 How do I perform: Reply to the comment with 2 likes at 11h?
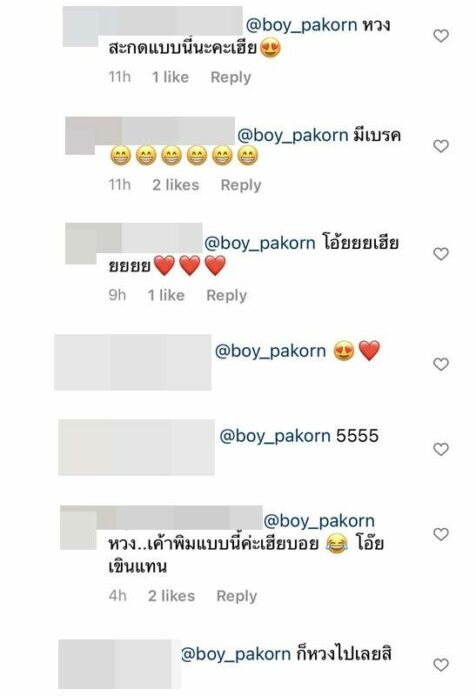coord(241,185)
